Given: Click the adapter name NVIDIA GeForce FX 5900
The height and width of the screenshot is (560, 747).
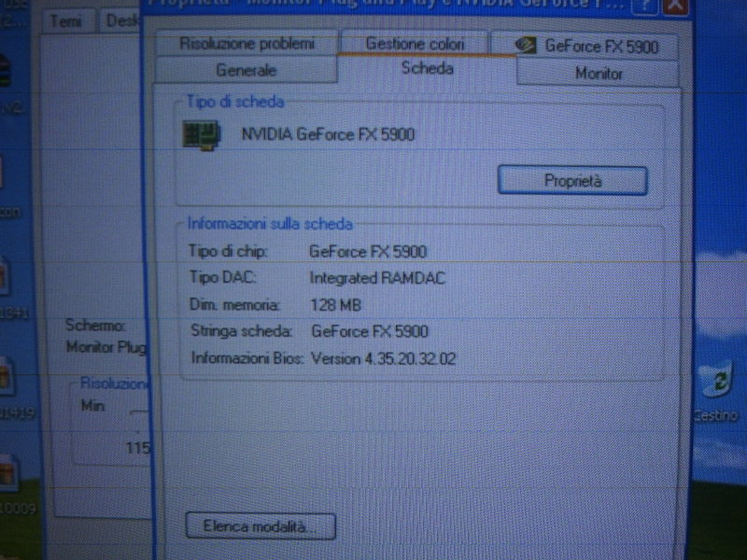Looking at the screenshot, I should 328,134.
